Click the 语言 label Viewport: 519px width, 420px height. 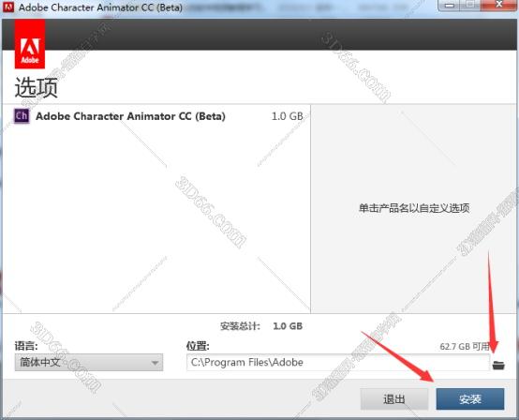click(x=26, y=346)
